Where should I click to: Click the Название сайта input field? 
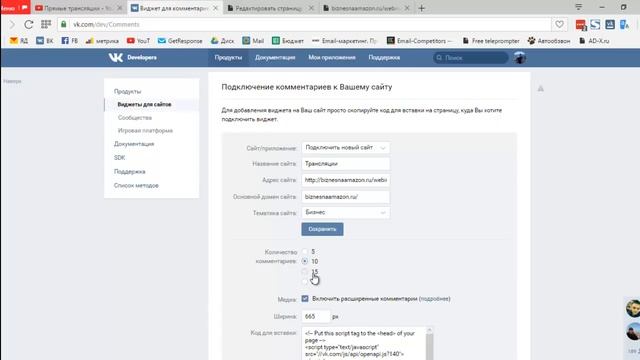coord(345,164)
